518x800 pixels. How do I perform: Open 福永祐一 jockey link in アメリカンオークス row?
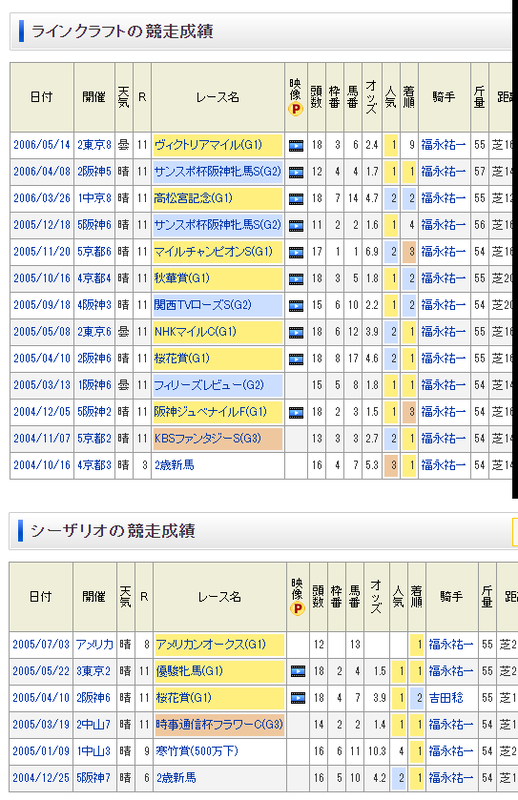451,644
